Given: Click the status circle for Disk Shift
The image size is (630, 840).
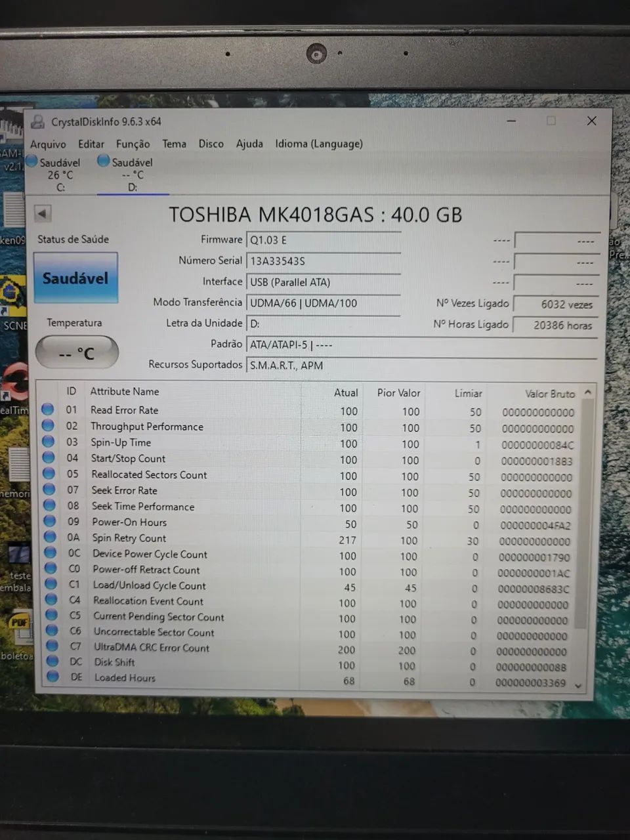Looking at the screenshot, I should 52,661.
